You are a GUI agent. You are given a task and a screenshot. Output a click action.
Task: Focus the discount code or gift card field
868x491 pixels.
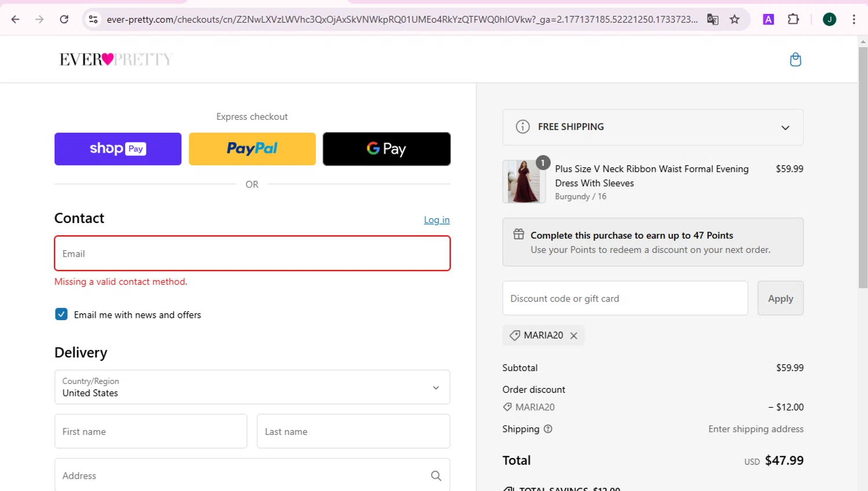tap(625, 298)
